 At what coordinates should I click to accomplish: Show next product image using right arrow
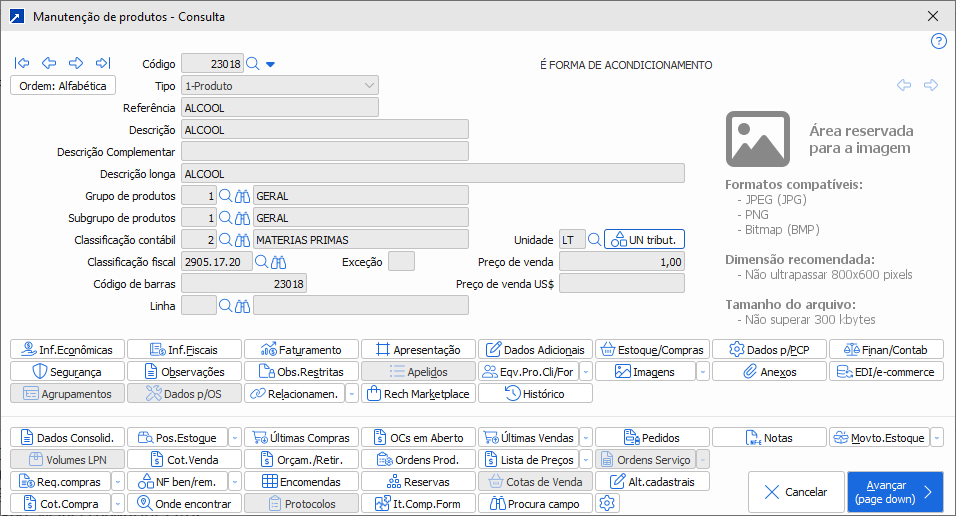(x=931, y=86)
